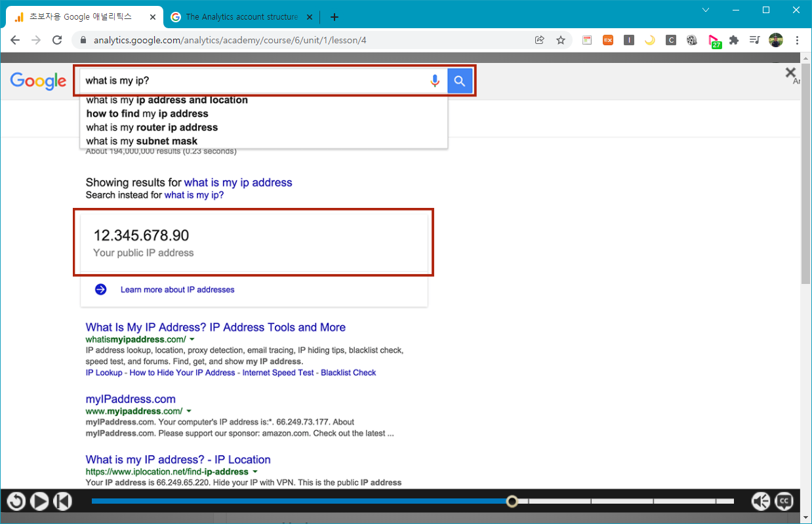Open the Chrome three-dot menu

coord(797,40)
